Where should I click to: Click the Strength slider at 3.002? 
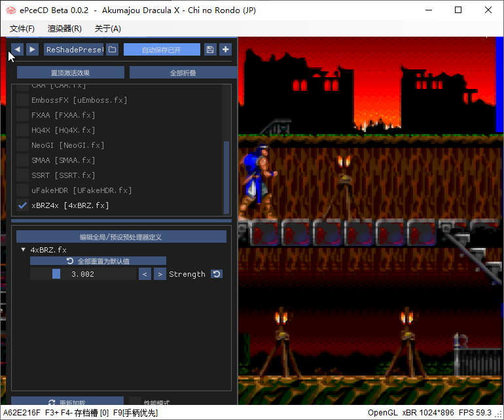click(83, 274)
